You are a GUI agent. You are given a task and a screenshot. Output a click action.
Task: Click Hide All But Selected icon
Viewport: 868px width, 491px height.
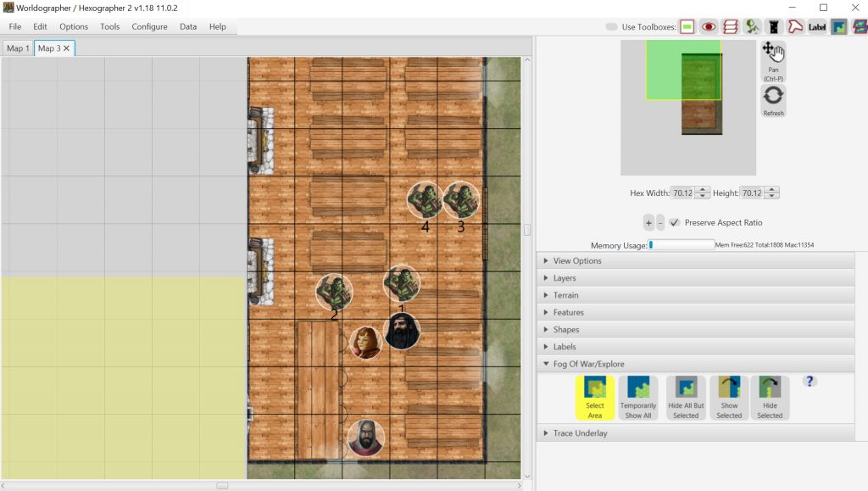686,398
